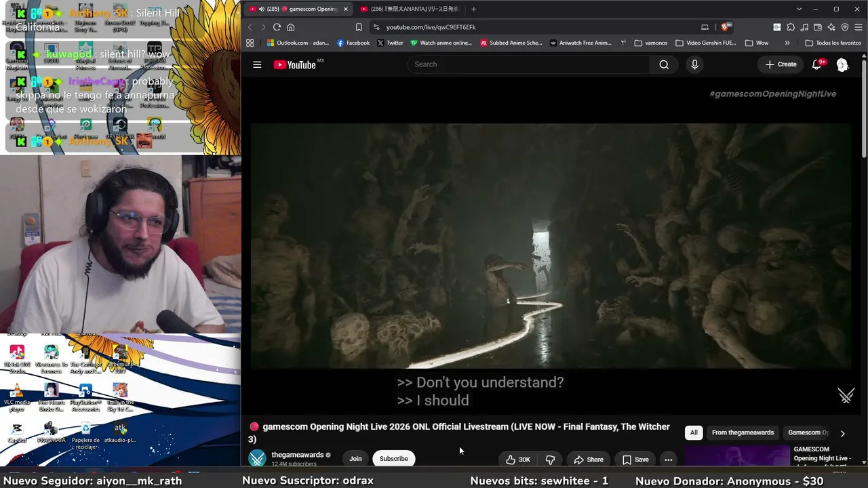Start voice search with microphone icon
This screenshot has width=868, height=488.
pyautogui.click(x=694, y=64)
